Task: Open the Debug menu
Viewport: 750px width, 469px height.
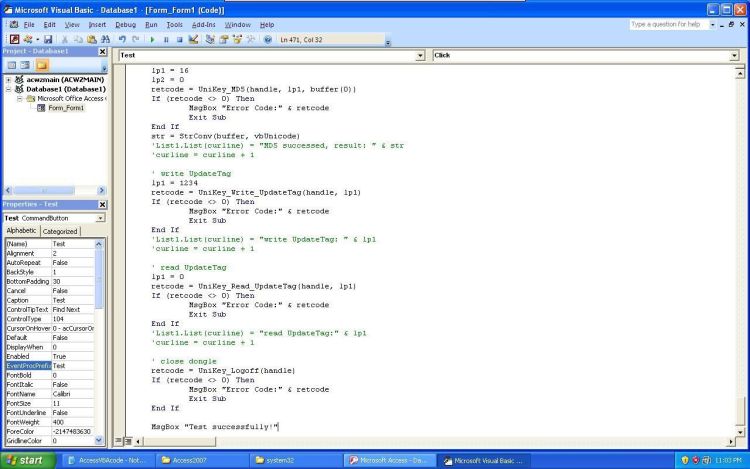Action: [x=125, y=24]
